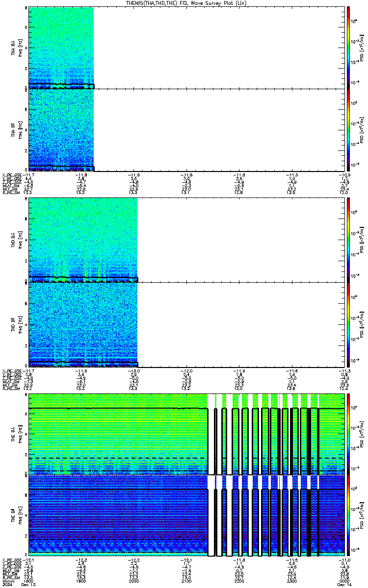Click the 2300 time tick label
This screenshot has width=368, height=588.
pos(291,581)
